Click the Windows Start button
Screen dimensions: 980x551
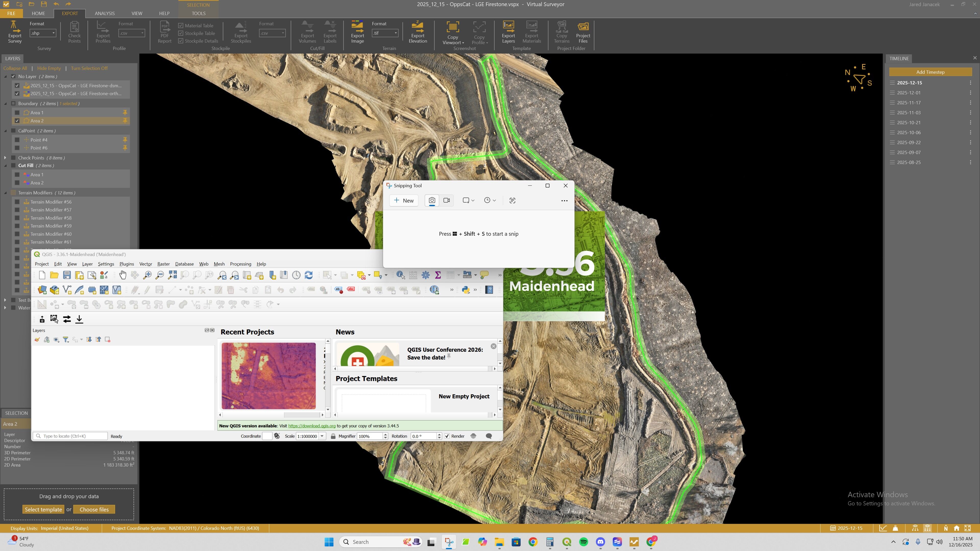[329, 542]
